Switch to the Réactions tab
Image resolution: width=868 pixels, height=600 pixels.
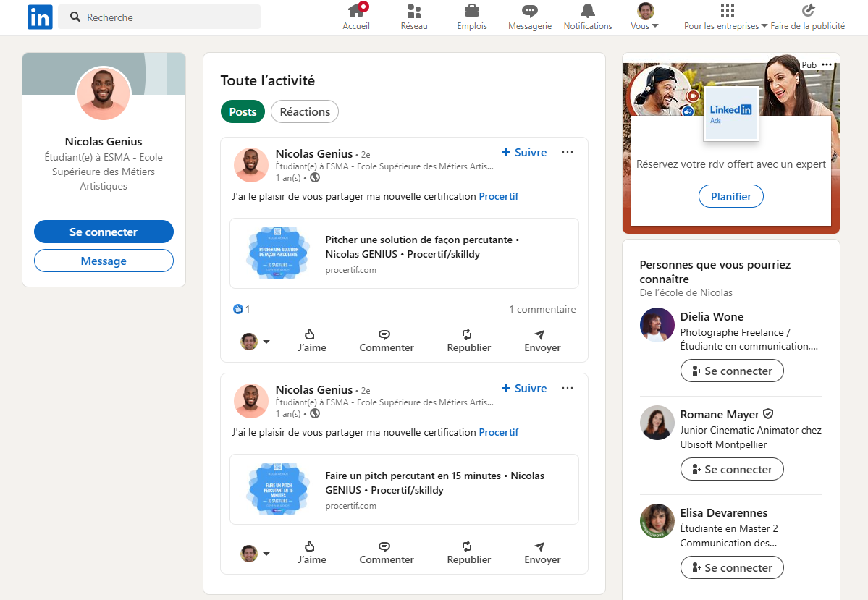pyautogui.click(x=305, y=111)
